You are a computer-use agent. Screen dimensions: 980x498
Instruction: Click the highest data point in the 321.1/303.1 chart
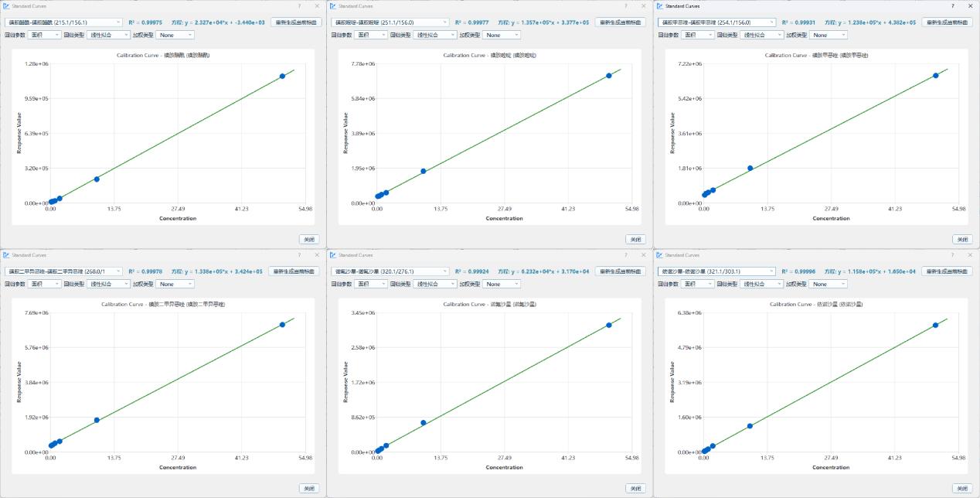pyautogui.click(x=935, y=325)
